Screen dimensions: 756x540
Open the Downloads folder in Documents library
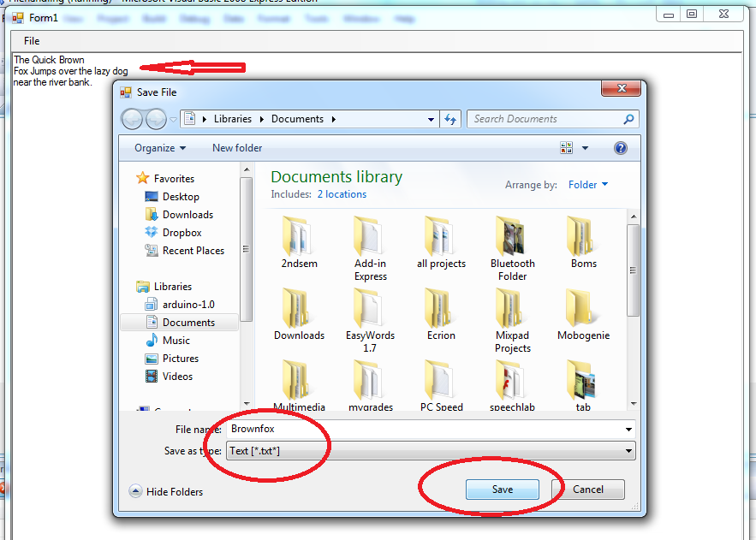click(x=299, y=314)
